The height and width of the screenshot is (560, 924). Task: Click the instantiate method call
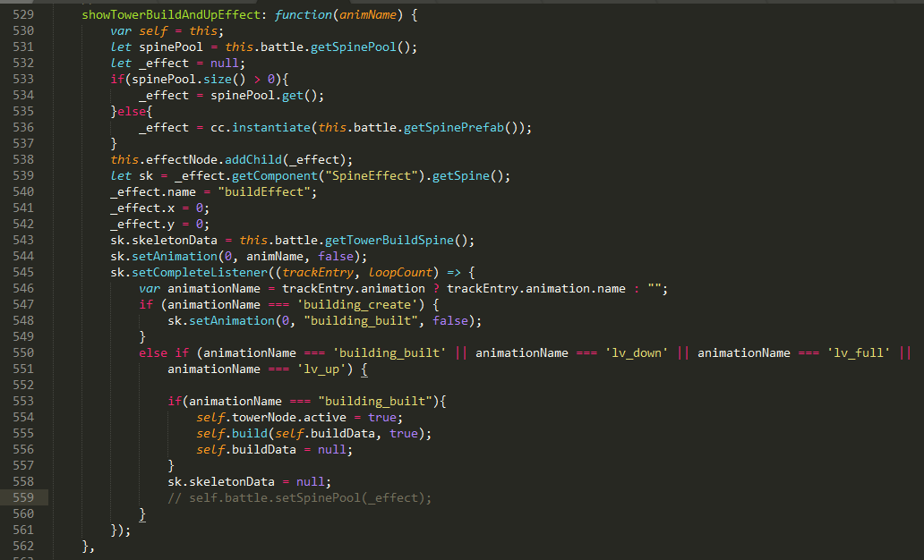[x=271, y=127]
